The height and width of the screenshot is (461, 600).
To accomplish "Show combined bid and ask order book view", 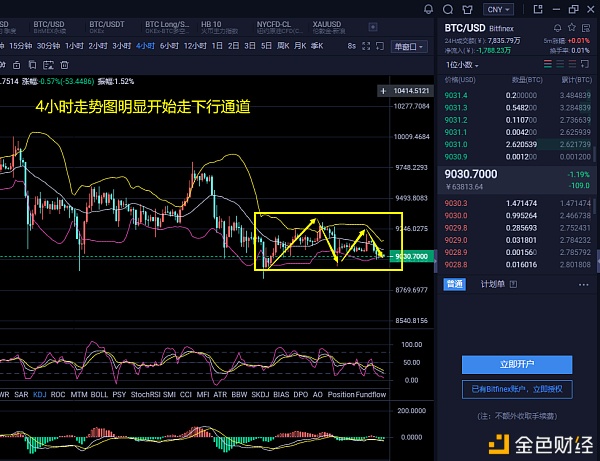I will pyautogui.click(x=548, y=64).
